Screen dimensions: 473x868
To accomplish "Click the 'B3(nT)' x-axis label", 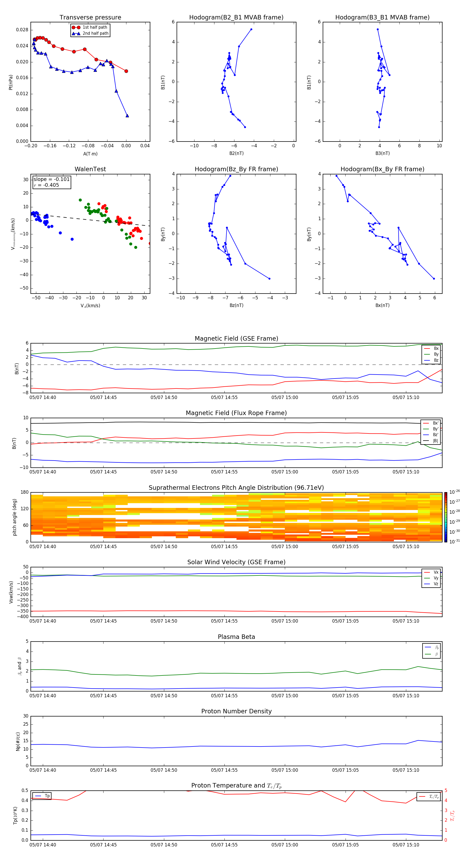I will pos(382,153).
